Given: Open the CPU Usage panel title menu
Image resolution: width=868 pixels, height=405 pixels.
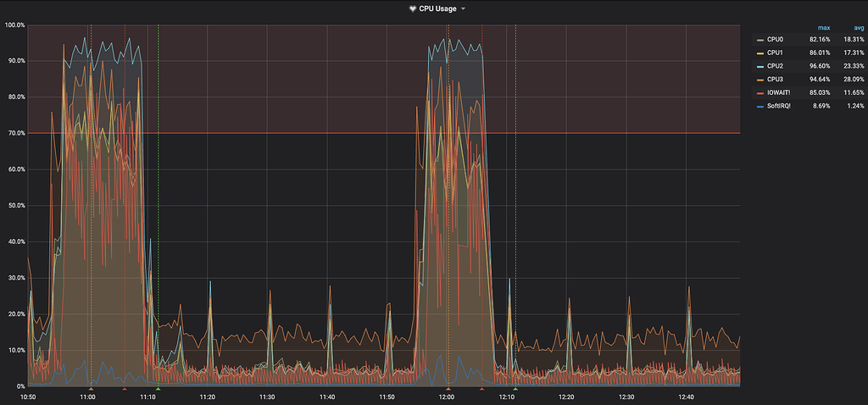Looking at the screenshot, I should coord(437,8).
